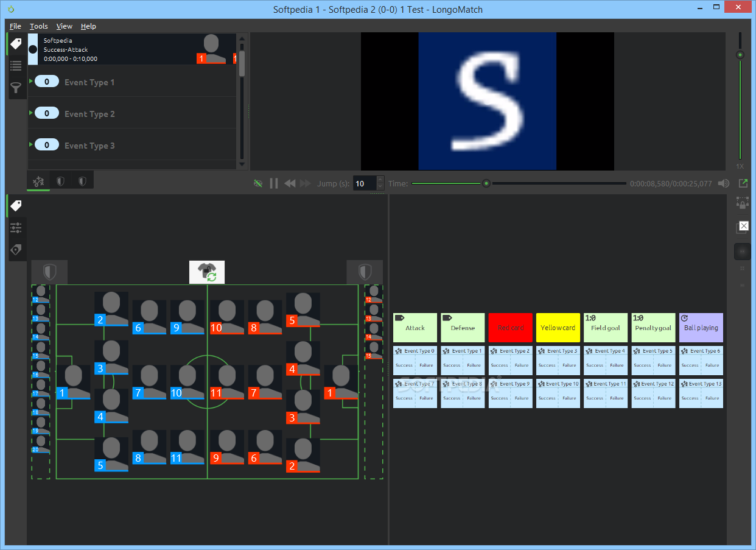This screenshot has width=756, height=550.
Task: Select red goalkeeper number 1
Action: [x=341, y=383]
